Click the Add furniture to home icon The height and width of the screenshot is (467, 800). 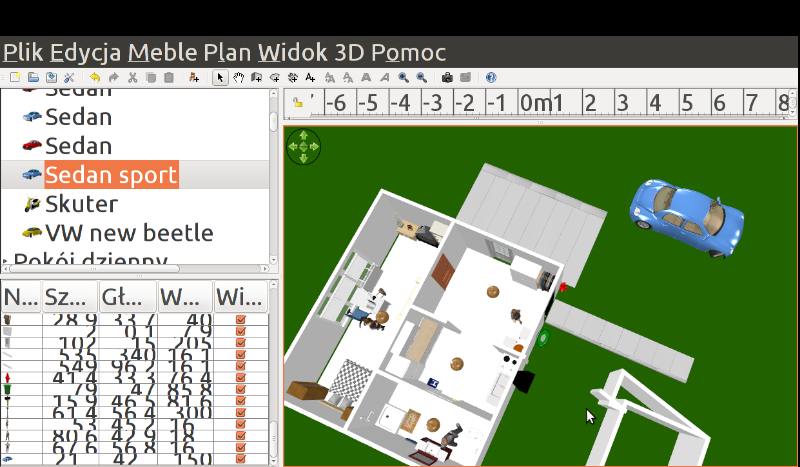click(x=194, y=77)
